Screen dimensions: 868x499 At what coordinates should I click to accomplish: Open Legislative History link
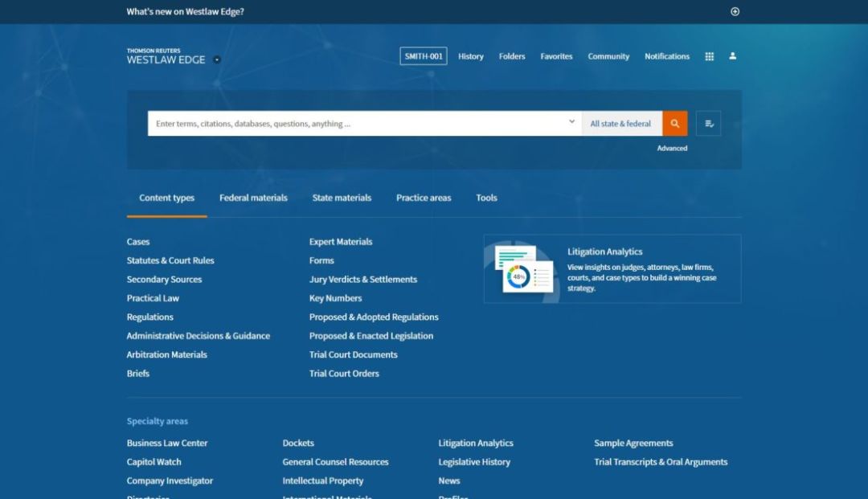(x=474, y=462)
